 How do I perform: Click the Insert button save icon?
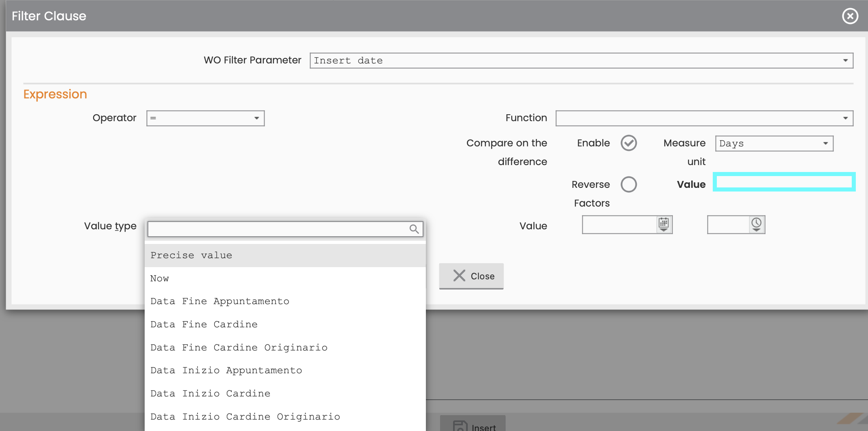(460, 425)
